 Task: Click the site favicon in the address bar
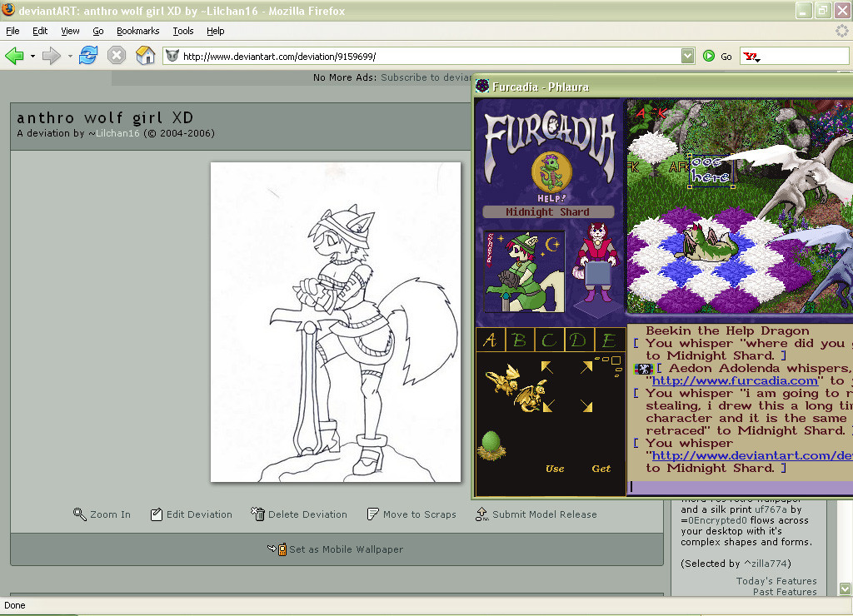tap(172, 56)
